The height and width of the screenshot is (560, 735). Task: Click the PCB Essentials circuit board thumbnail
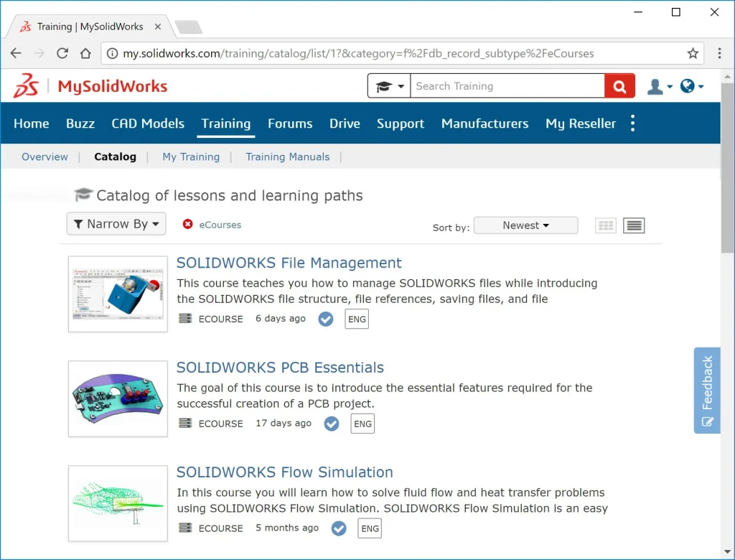click(x=118, y=398)
